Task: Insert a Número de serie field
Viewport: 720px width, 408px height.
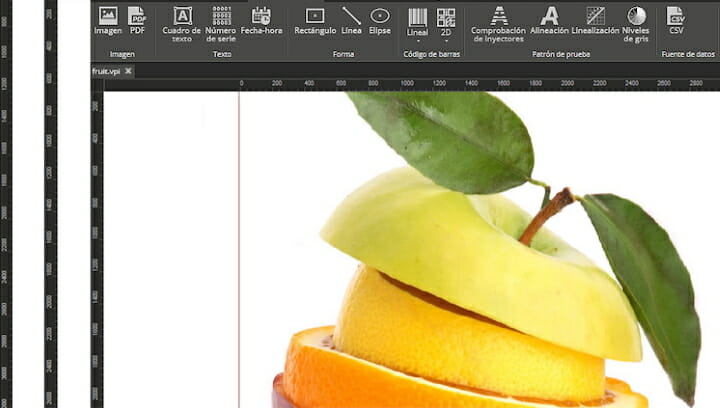Action: (x=221, y=24)
